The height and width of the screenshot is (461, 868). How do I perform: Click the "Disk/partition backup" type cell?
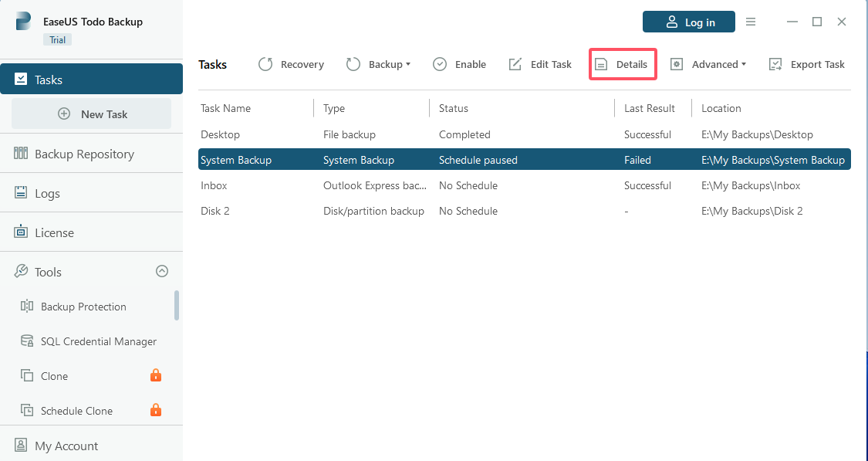click(373, 211)
